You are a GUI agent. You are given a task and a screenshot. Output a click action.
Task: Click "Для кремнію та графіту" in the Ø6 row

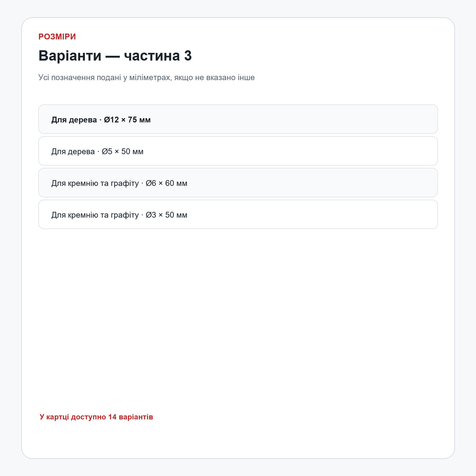[95, 183]
